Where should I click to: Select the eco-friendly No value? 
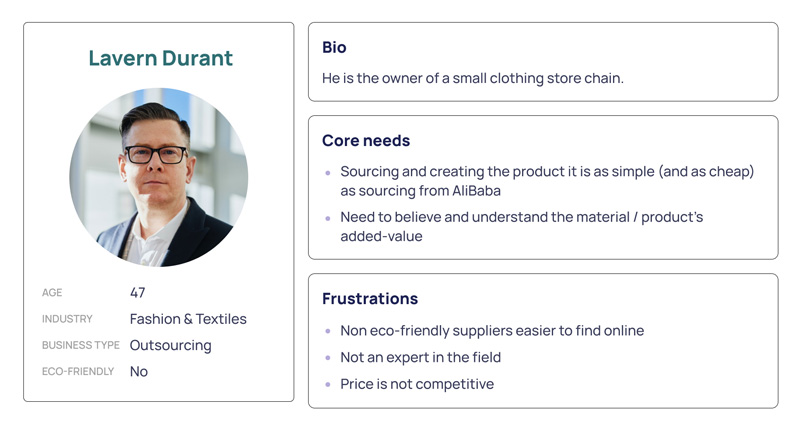tap(139, 371)
